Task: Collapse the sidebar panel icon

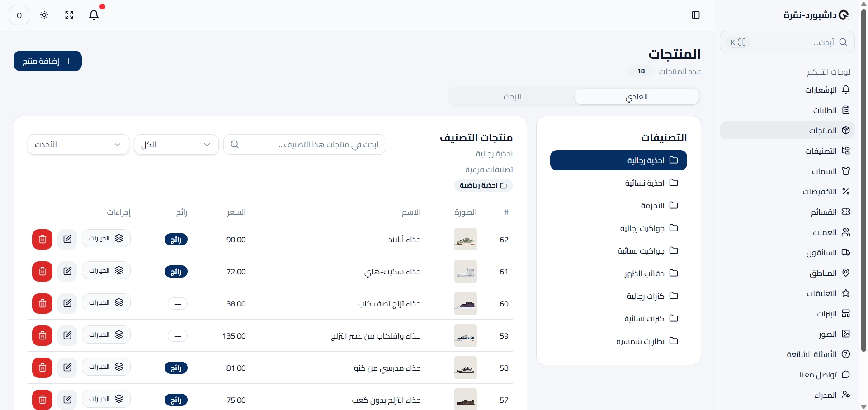Action: (x=696, y=15)
